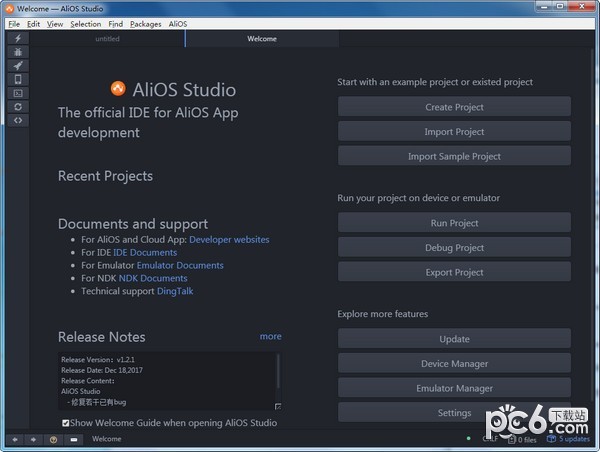Click the AliOS Studio title bar app icon

click(9, 8)
